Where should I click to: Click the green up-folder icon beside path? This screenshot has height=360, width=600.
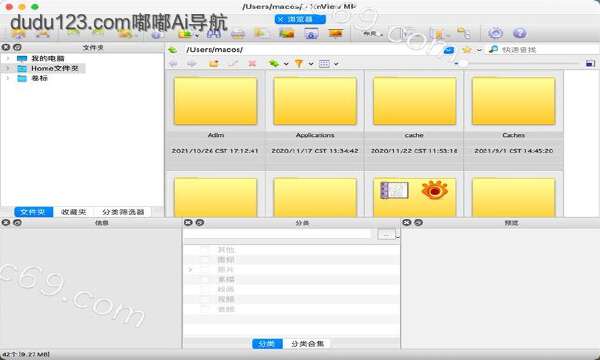click(x=173, y=50)
